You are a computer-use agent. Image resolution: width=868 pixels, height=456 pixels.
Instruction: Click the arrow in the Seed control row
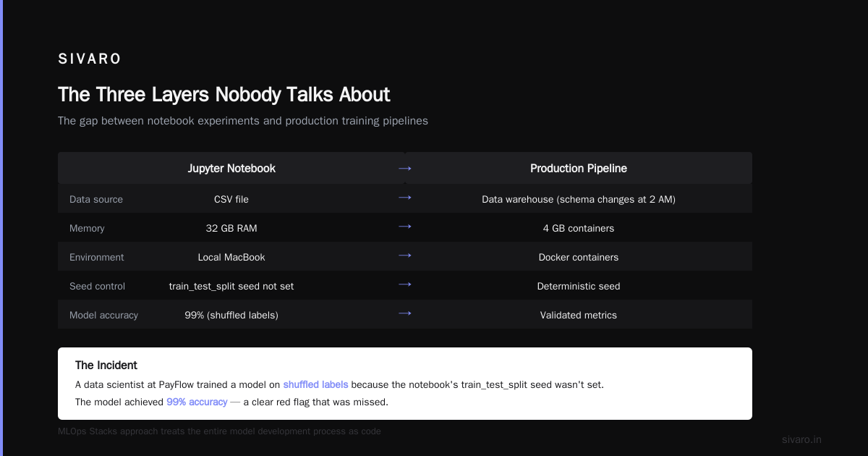click(405, 284)
